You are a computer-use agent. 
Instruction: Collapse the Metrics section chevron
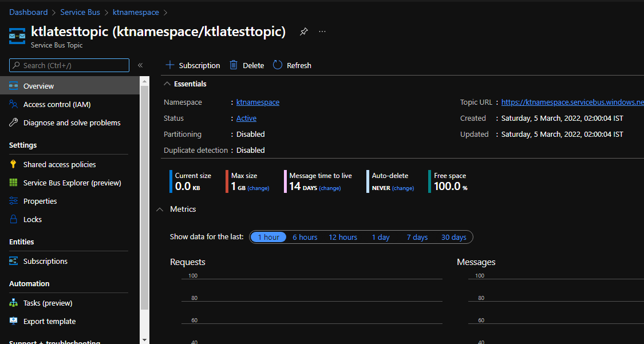[160, 209]
